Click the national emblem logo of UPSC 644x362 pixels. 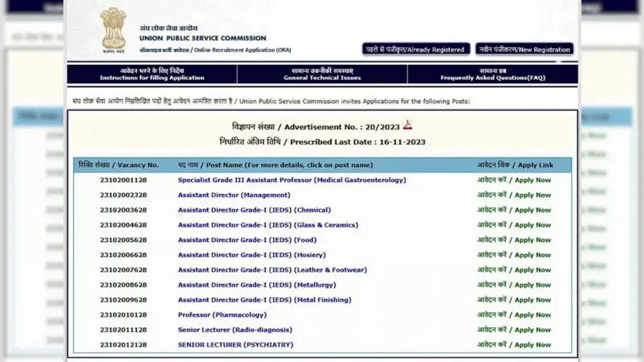coord(113,29)
